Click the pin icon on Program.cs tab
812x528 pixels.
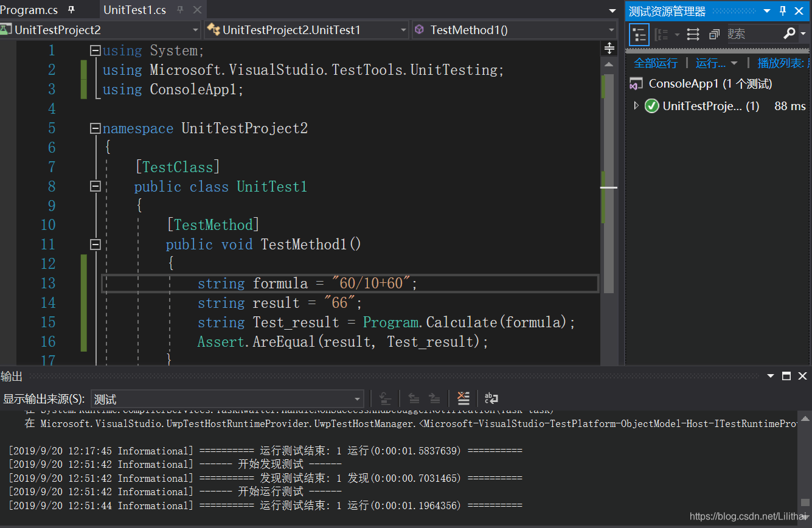tap(71, 10)
